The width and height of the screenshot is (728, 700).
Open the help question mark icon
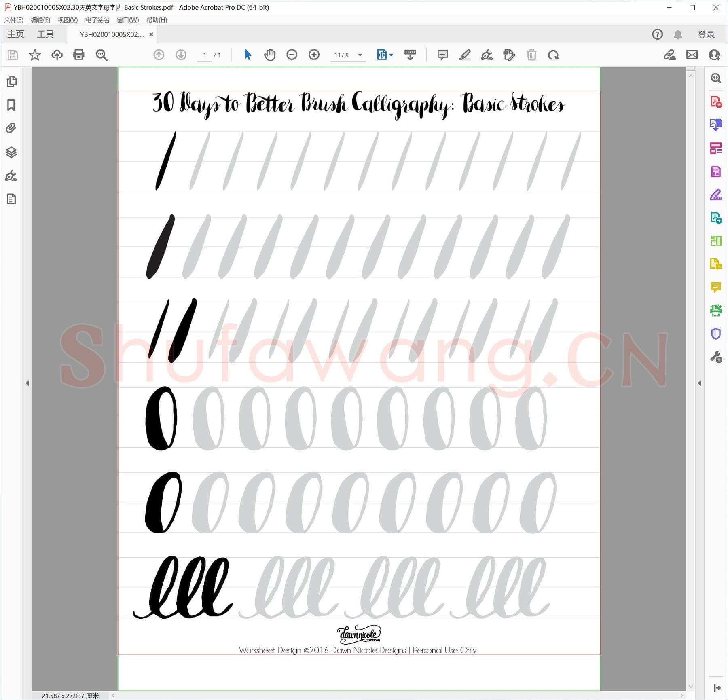(x=658, y=34)
